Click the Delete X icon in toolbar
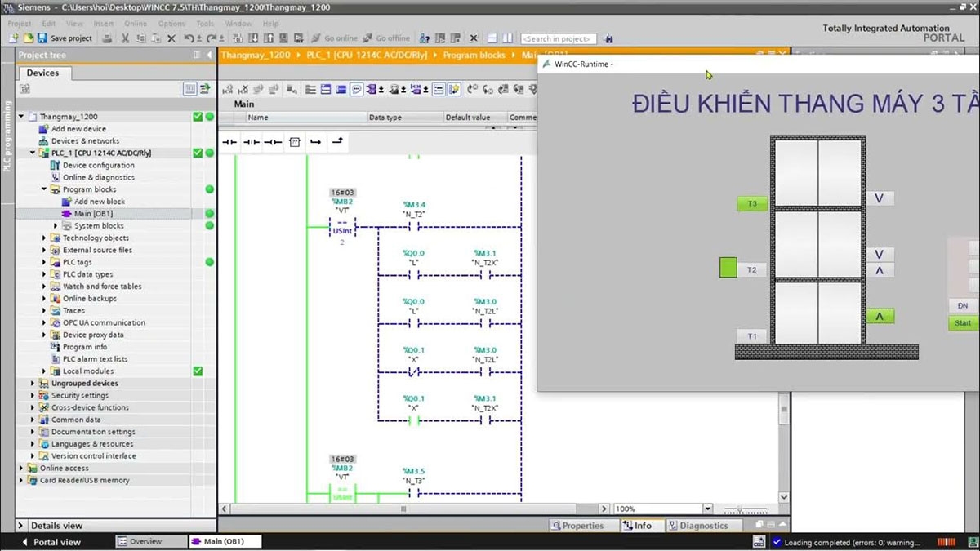This screenshot has width=980, height=551. click(x=171, y=38)
